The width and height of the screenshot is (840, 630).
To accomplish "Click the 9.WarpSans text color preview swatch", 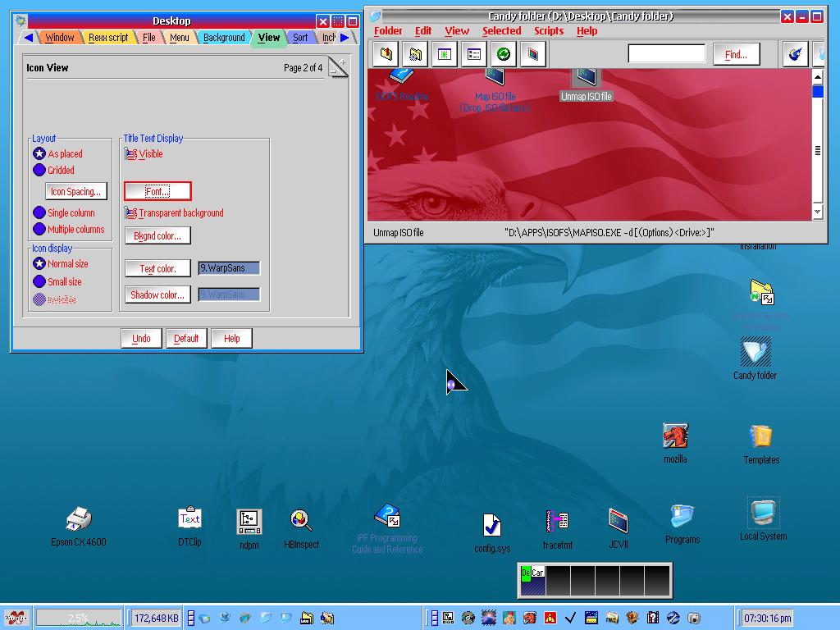I will pos(229,268).
